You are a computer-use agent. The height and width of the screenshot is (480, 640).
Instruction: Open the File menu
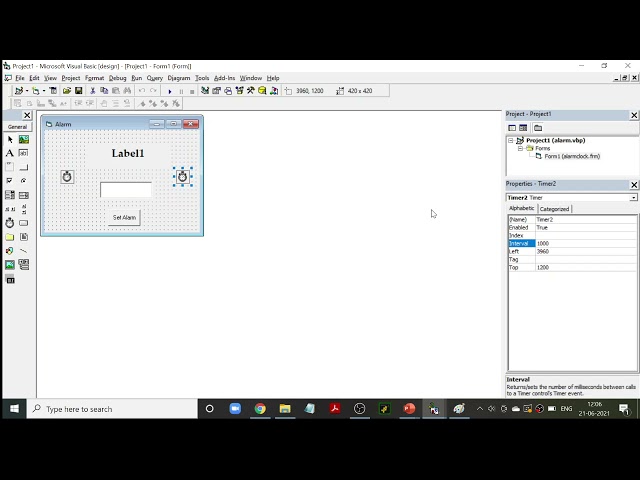coord(20,78)
